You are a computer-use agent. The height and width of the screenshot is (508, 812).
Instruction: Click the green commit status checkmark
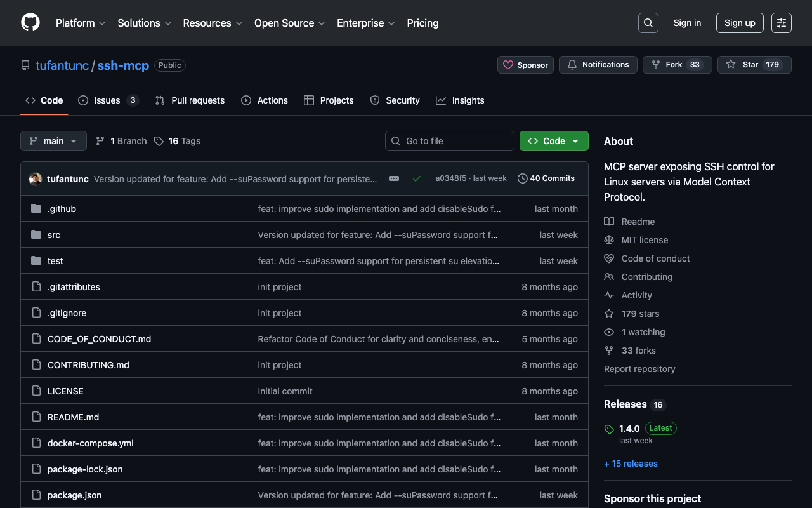click(417, 178)
